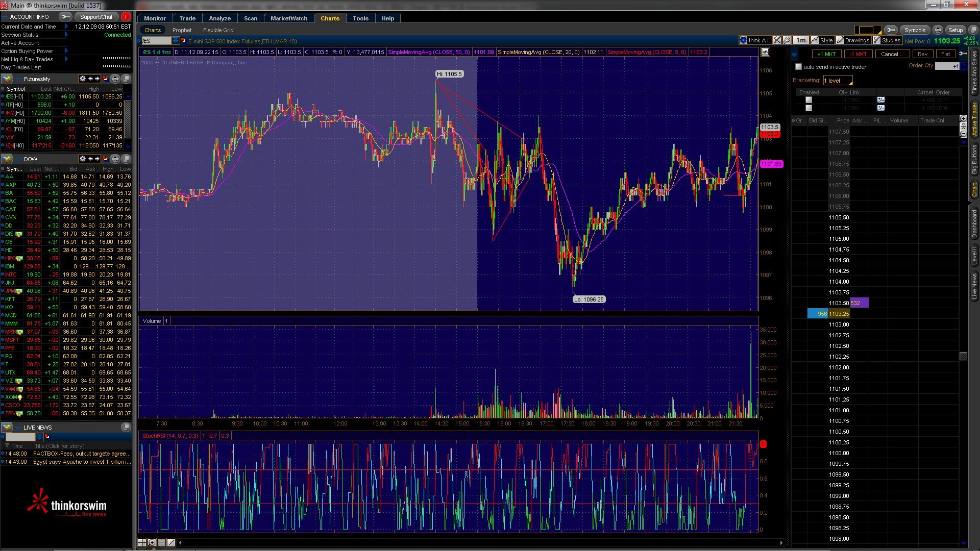Click the Rev button

coord(922,54)
